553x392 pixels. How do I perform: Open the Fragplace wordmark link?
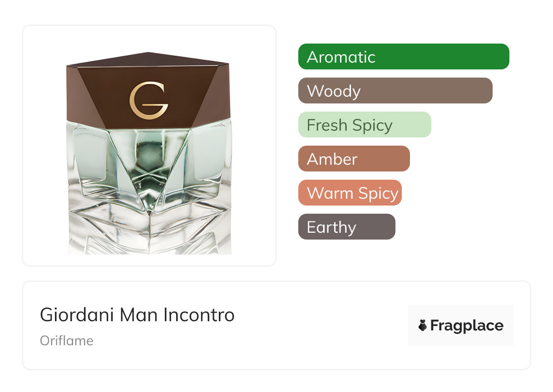tap(467, 326)
